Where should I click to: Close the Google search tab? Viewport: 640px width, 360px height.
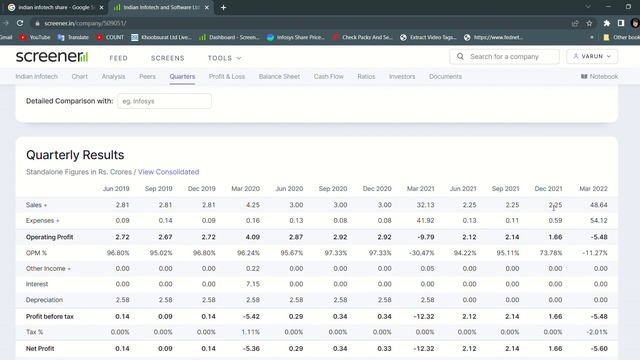101,7
